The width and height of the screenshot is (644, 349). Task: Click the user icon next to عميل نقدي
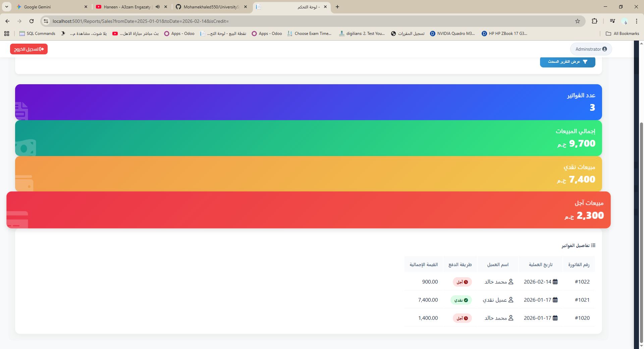point(511,300)
